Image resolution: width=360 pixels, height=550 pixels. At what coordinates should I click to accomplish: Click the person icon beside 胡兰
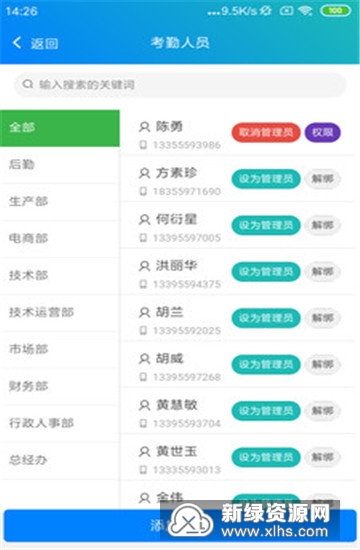click(x=144, y=312)
